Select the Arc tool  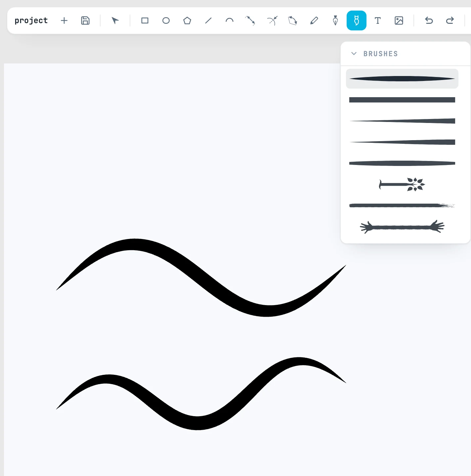(x=230, y=20)
